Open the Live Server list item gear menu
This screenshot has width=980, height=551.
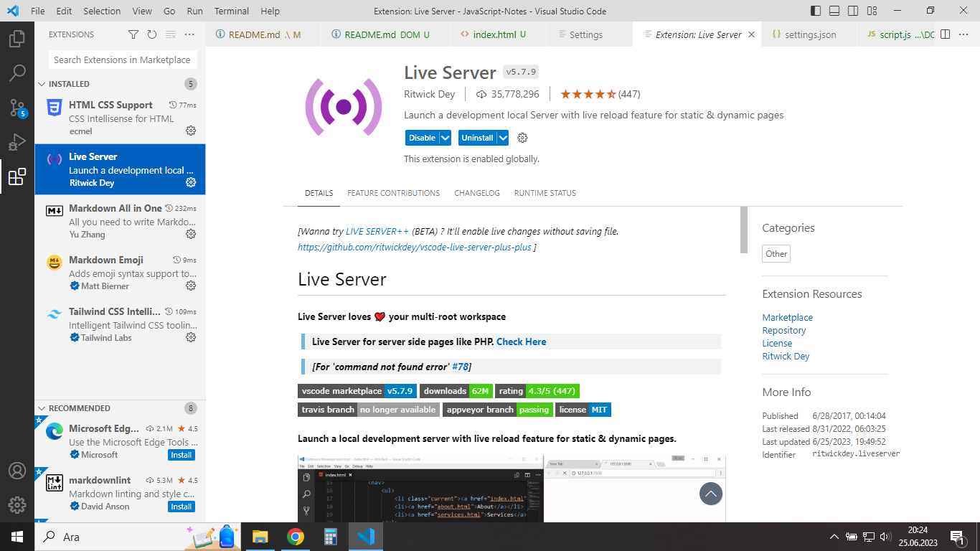click(x=191, y=182)
